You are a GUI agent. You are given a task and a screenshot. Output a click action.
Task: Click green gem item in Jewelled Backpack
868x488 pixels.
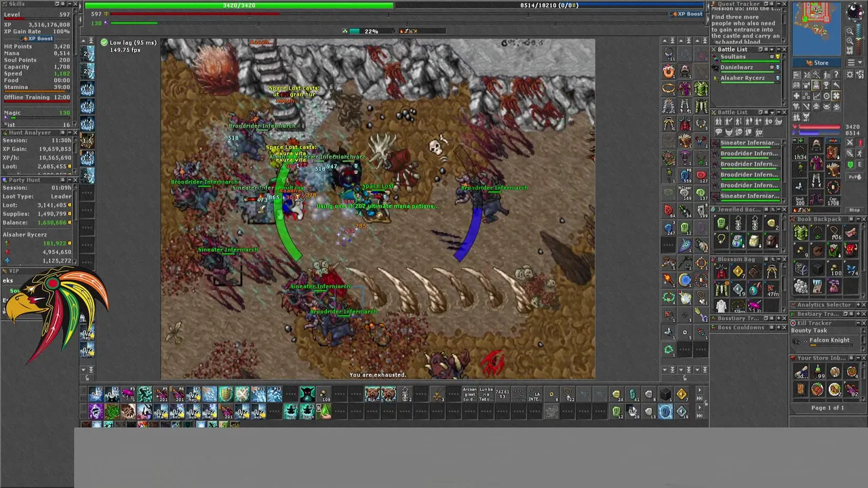[722, 222]
